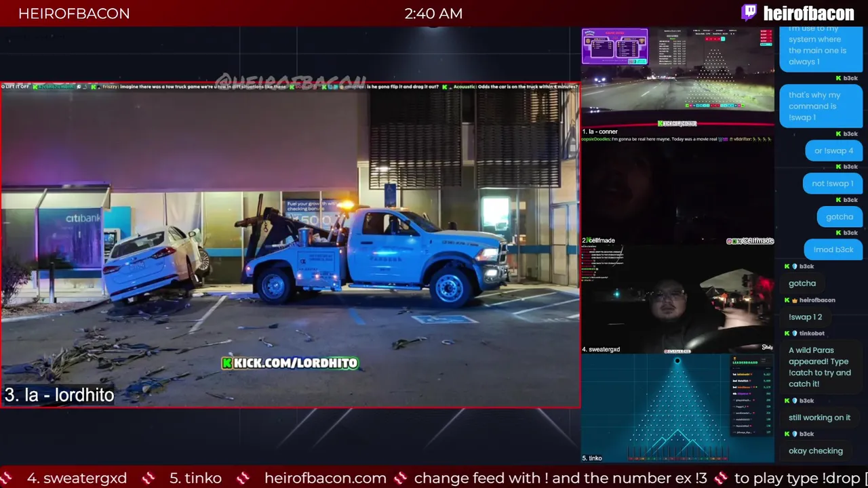Click the HEIROFBACON title at top left
Viewport: 868px width, 488px height.
point(74,14)
